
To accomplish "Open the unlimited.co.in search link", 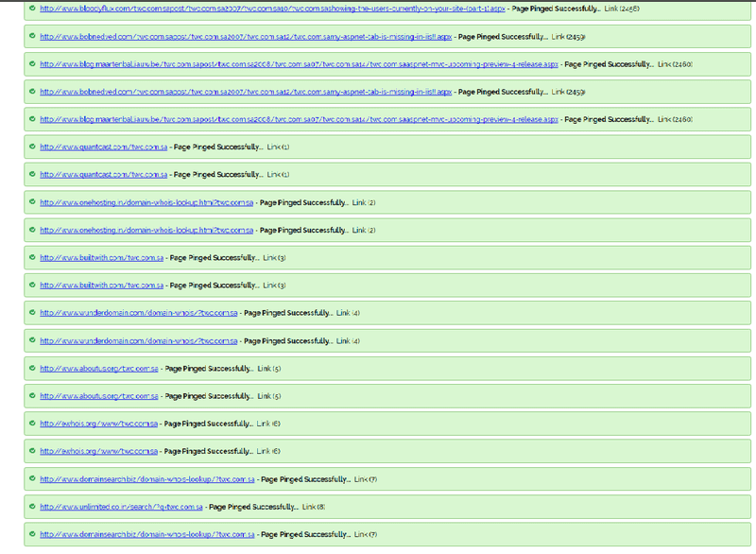I will (121, 507).
